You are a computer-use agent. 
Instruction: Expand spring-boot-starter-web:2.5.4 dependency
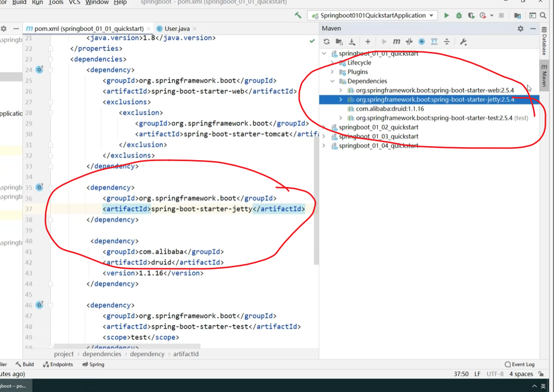[x=341, y=90]
